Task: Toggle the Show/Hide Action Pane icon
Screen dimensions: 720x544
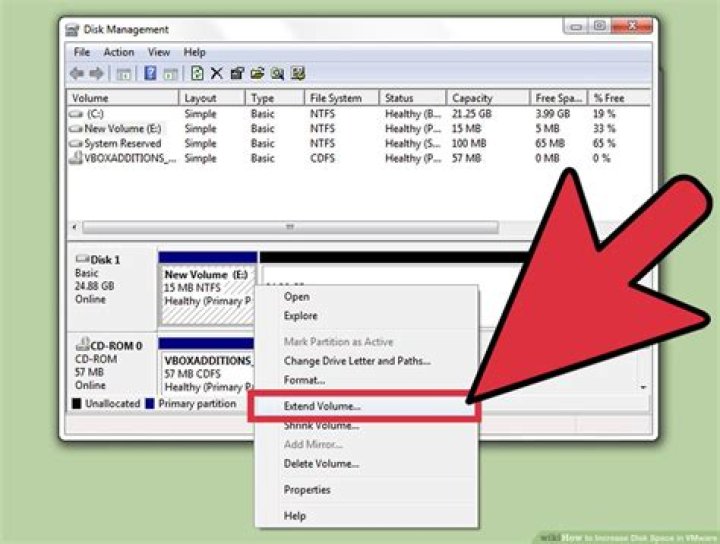Action: [170, 74]
